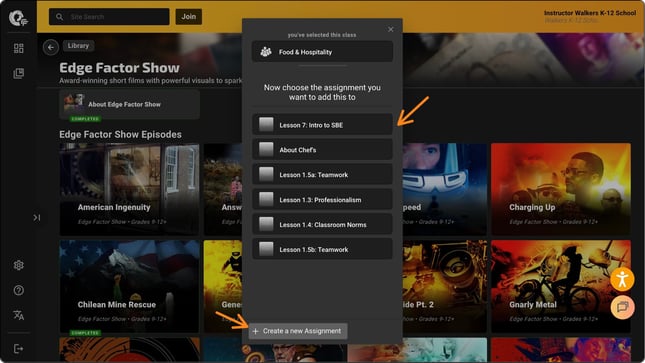The height and width of the screenshot is (363, 645).
Task: Focus the Site Search input field
Action: [109, 17]
